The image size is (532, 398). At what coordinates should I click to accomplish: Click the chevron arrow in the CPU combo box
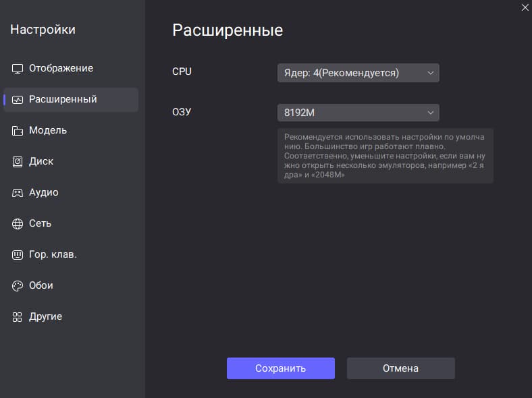(x=430, y=73)
